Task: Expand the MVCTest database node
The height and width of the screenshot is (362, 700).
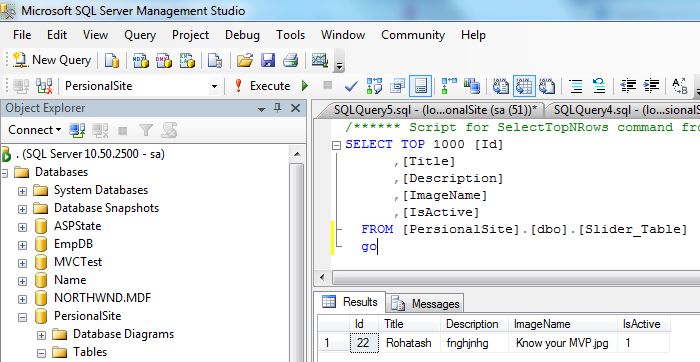Action: (x=22, y=263)
